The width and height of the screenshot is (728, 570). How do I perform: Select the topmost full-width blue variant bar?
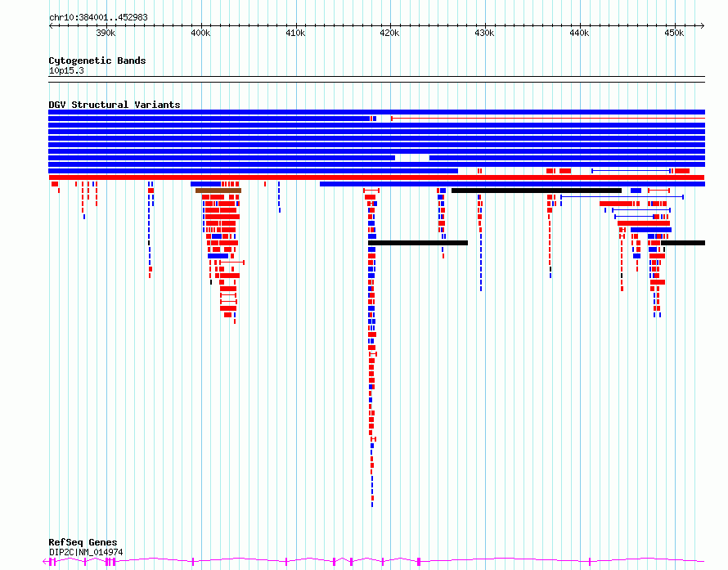[376, 112]
